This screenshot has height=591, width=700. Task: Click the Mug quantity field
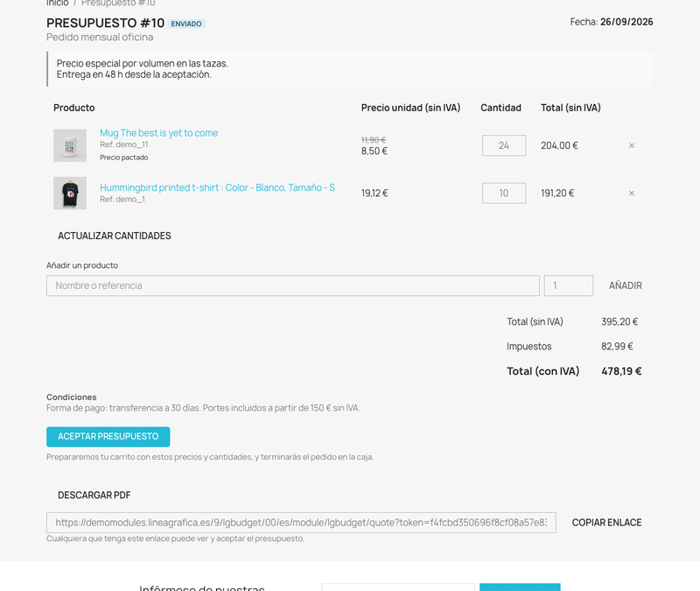point(504,145)
